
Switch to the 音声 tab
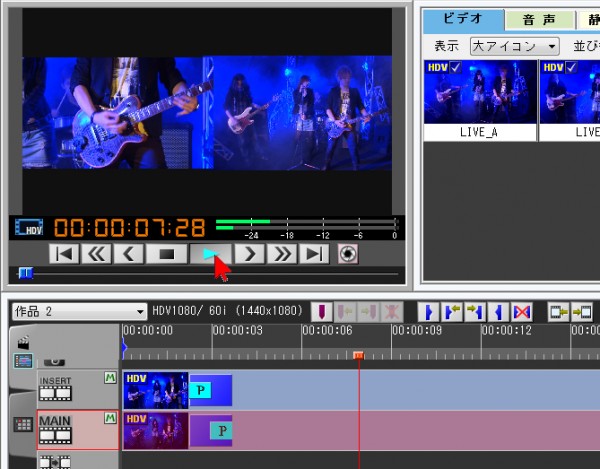point(538,19)
